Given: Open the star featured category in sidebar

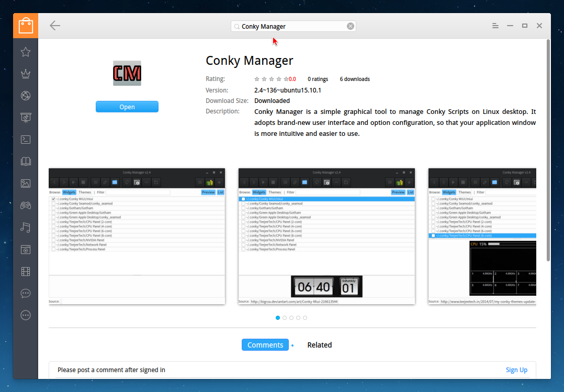Looking at the screenshot, I should click(26, 52).
